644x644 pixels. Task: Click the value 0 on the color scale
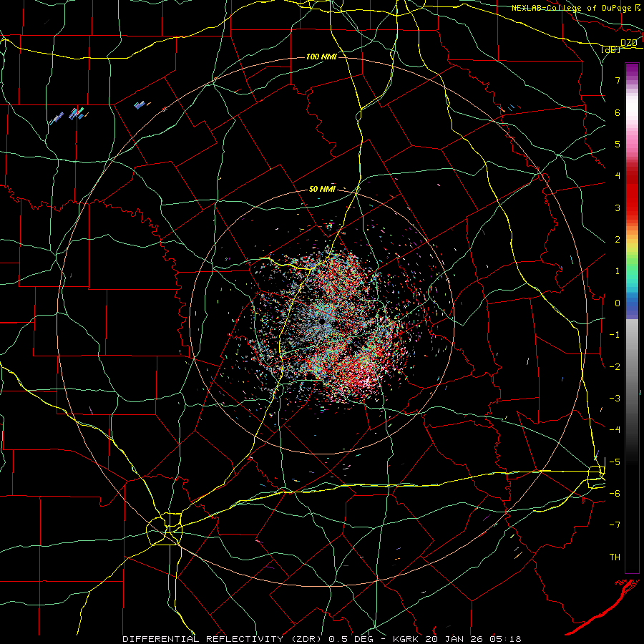click(618, 303)
